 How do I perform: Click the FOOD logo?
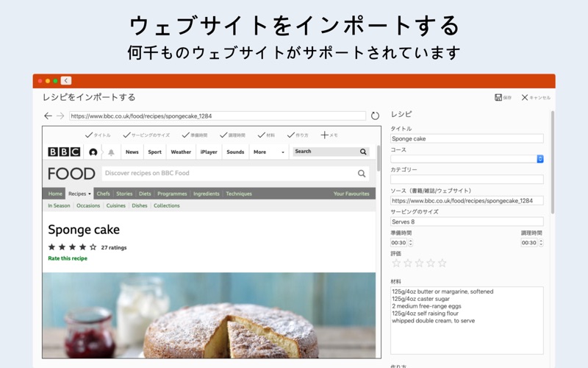click(71, 174)
